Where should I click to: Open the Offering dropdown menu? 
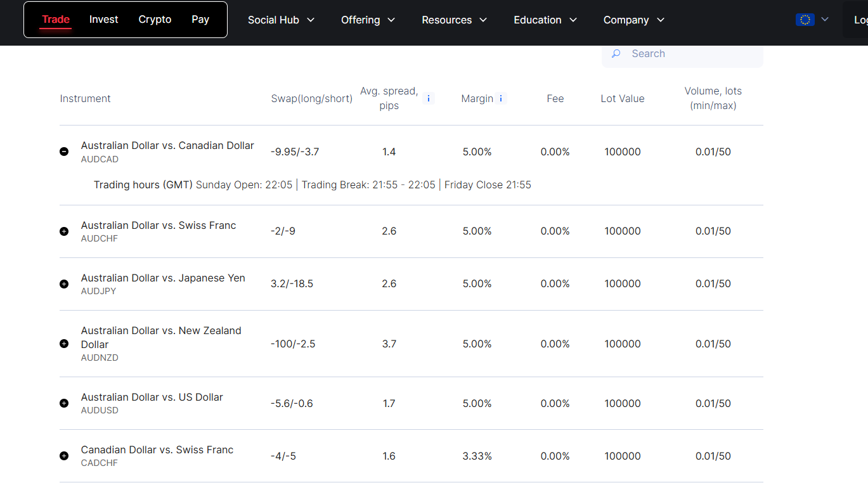pos(368,20)
